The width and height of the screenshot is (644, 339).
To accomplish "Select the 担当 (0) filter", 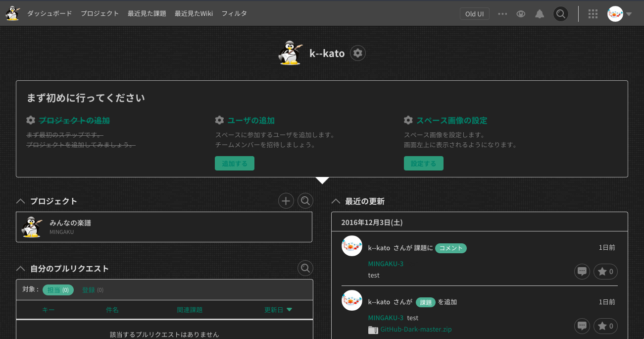I will click(58, 290).
